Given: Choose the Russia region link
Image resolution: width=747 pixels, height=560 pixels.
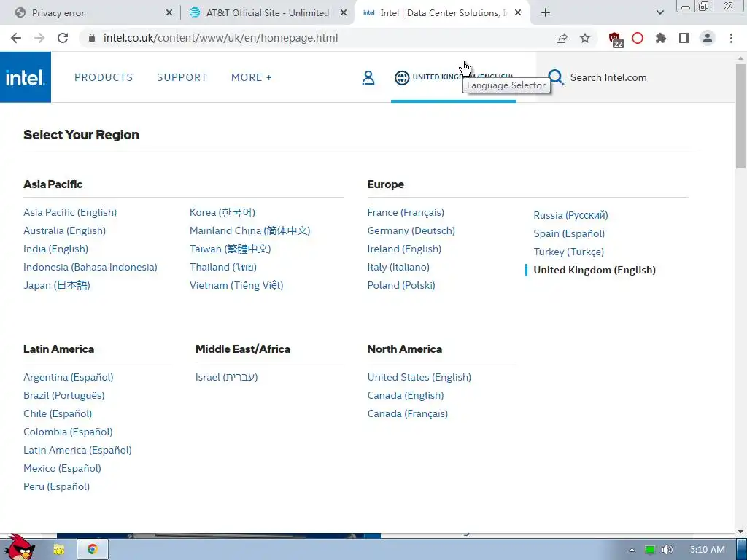Looking at the screenshot, I should click(570, 215).
